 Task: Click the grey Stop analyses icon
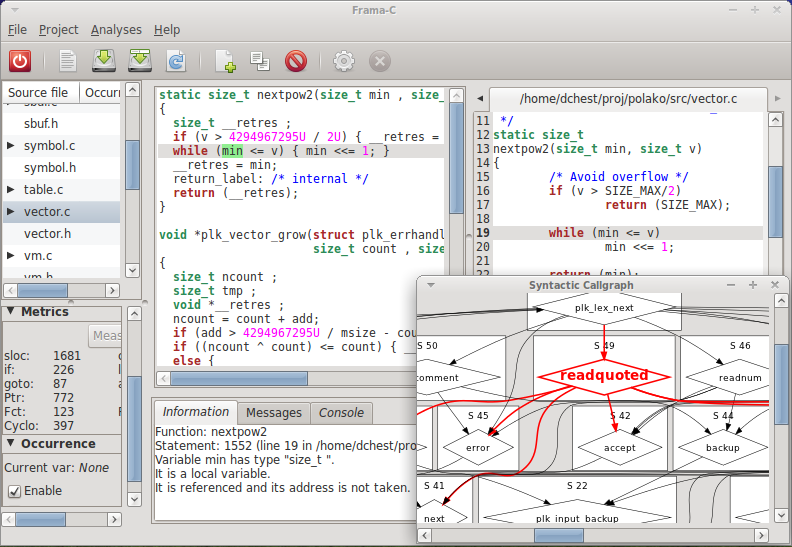(x=380, y=61)
